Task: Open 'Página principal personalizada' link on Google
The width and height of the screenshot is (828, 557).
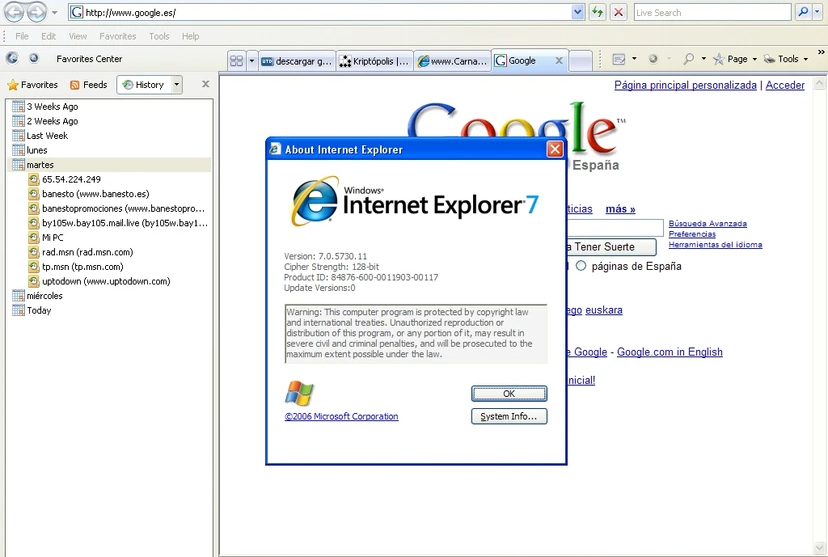Action: (685, 85)
